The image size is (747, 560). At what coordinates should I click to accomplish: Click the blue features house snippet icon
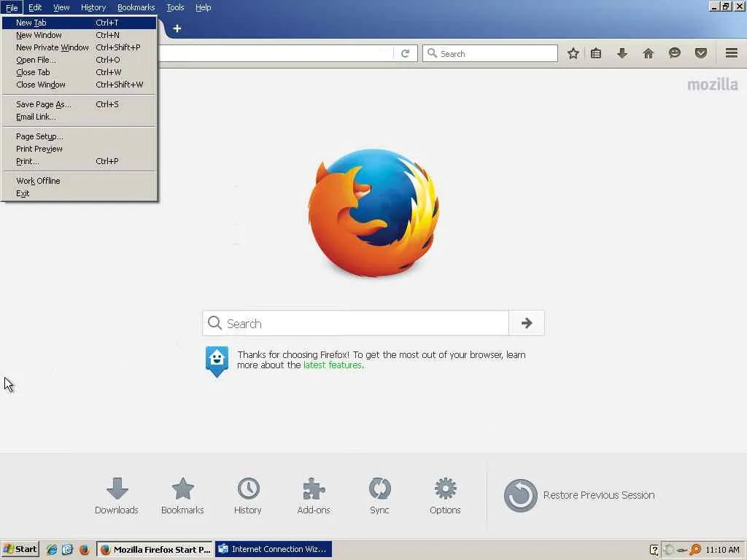point(217,362)
